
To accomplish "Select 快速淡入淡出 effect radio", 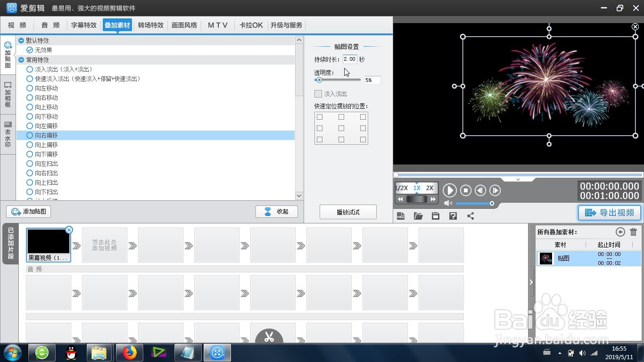I will coord(30,79).
